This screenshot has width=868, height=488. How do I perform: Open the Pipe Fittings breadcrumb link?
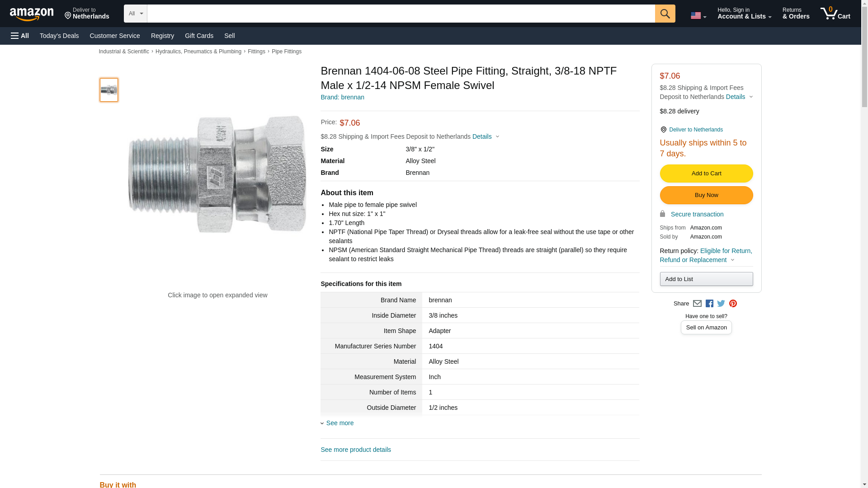pos(286,52)
